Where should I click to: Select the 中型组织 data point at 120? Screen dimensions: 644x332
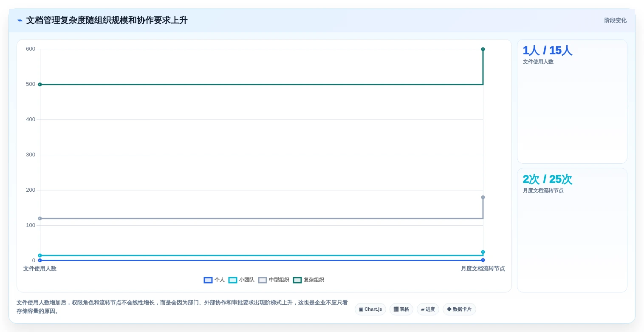[40, 218]
